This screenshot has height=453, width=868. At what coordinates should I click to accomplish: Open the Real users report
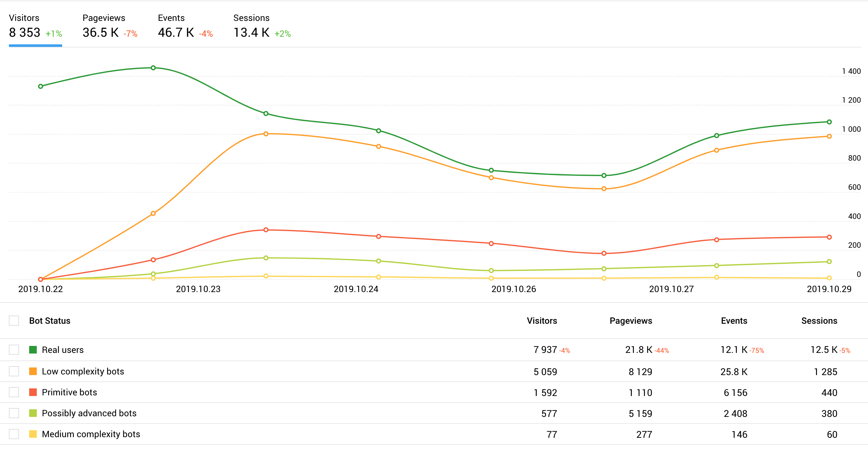pos(63,350)
